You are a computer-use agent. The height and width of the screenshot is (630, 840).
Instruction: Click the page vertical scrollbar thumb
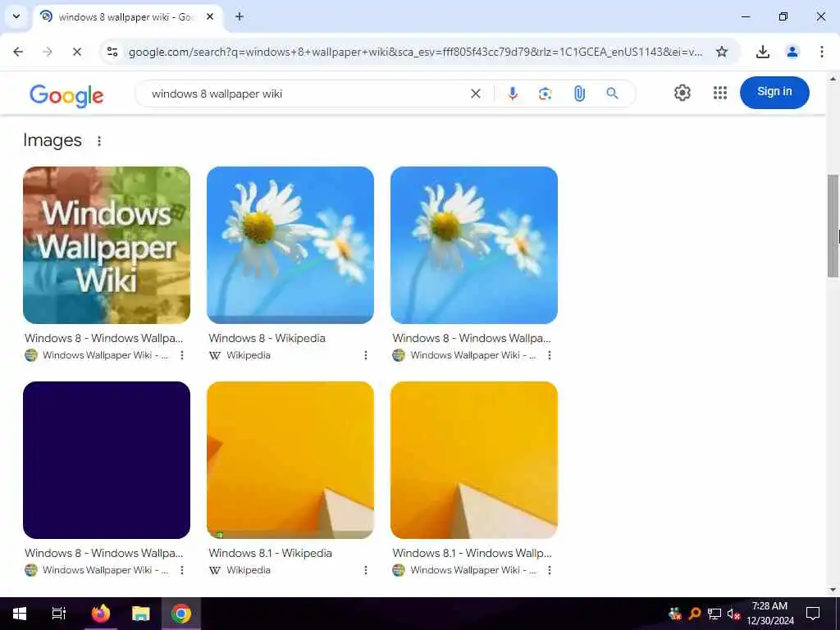tap(833, 226)
